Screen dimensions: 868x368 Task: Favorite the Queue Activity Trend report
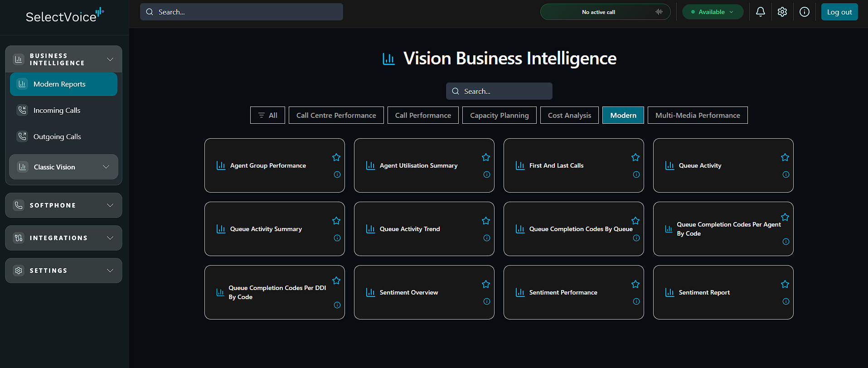tap(486, 221)
